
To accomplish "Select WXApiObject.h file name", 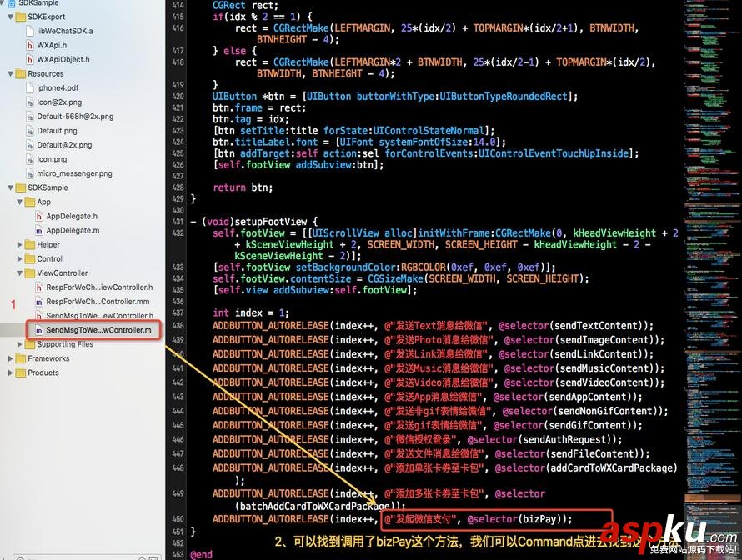I will [63, 59].
